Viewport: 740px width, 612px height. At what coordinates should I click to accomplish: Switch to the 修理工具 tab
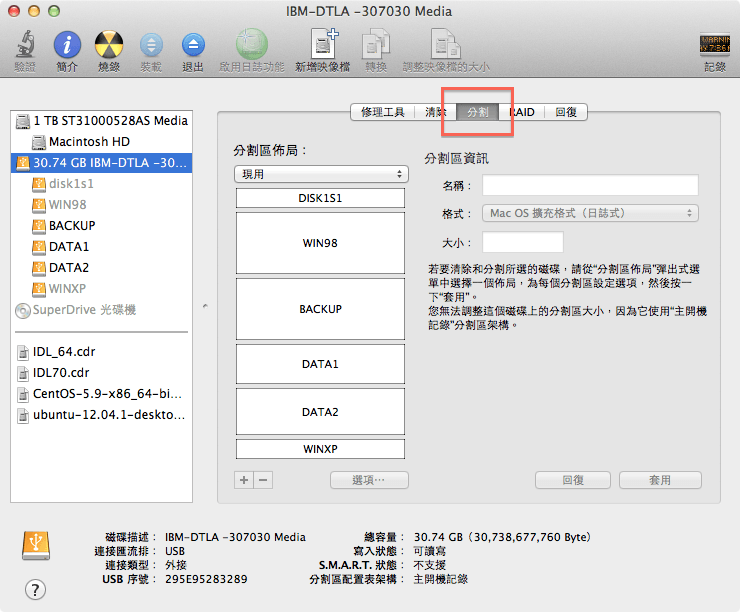383,113
